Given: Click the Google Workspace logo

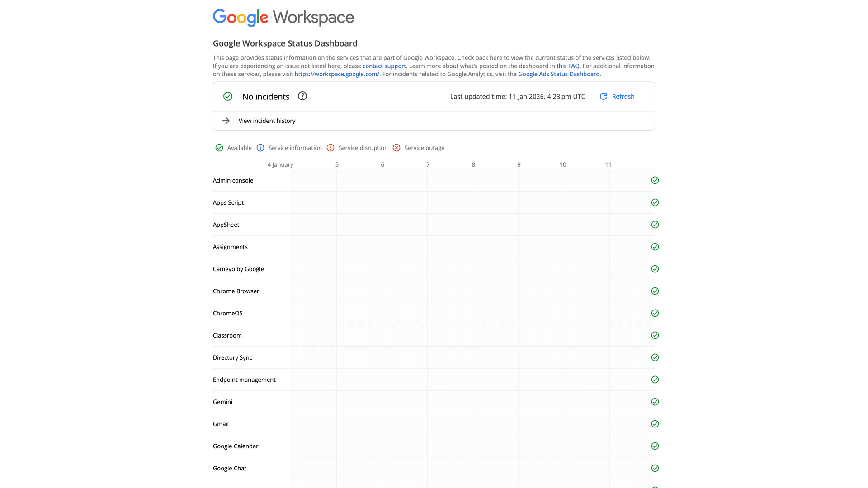Looking at the screenshot, I should point(283,17).
